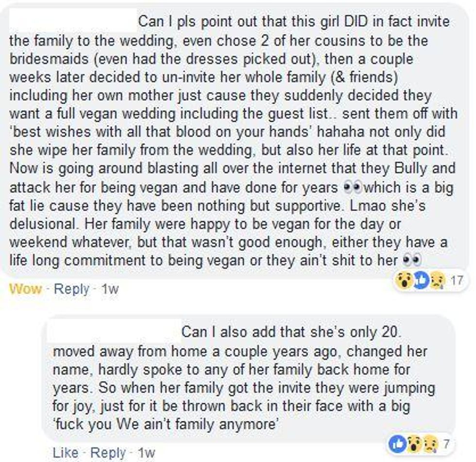Viewport: 476px width, 462px height.
Task: Remove the Wow reaction under the first comment
Action: (x=25, y=289)
